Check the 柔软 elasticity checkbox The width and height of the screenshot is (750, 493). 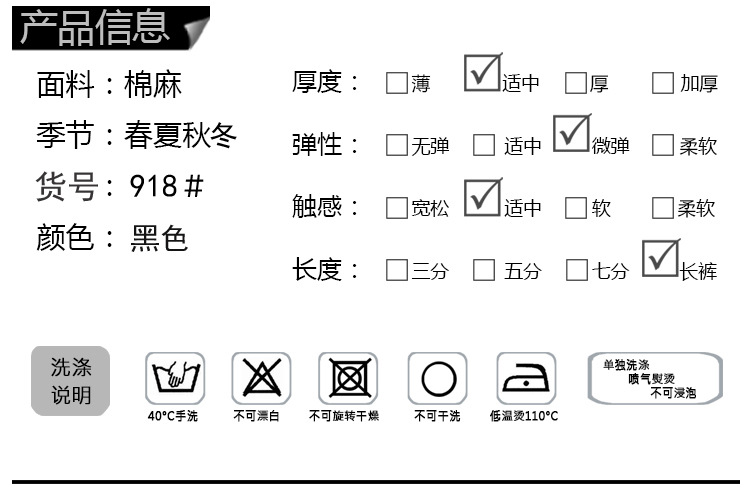(663, 145)
